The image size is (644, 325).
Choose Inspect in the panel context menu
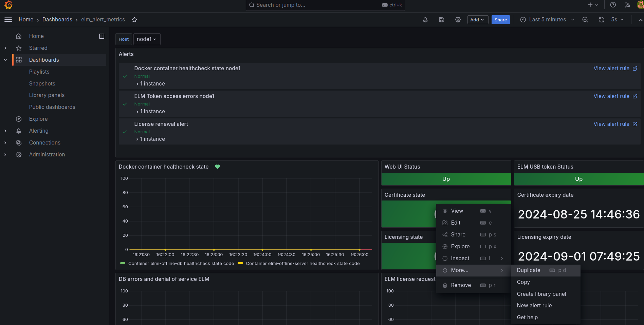click(x=460, y=259)
